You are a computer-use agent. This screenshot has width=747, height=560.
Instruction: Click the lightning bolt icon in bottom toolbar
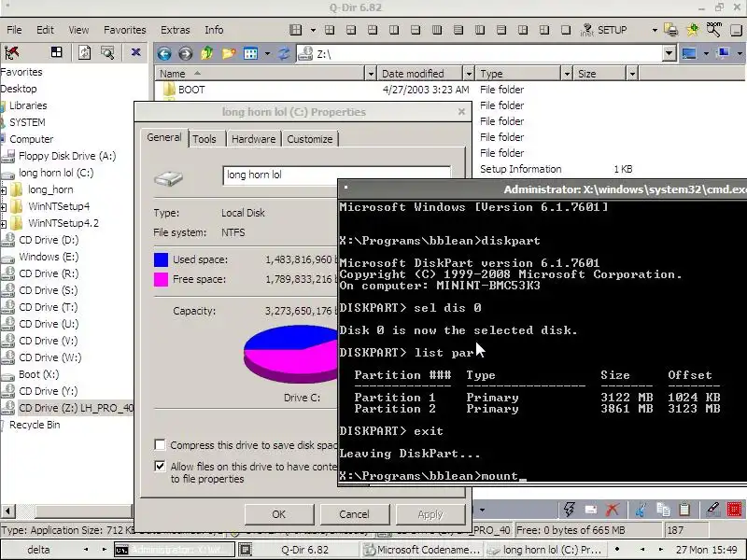pyautogui.click(x=570, y=510)
